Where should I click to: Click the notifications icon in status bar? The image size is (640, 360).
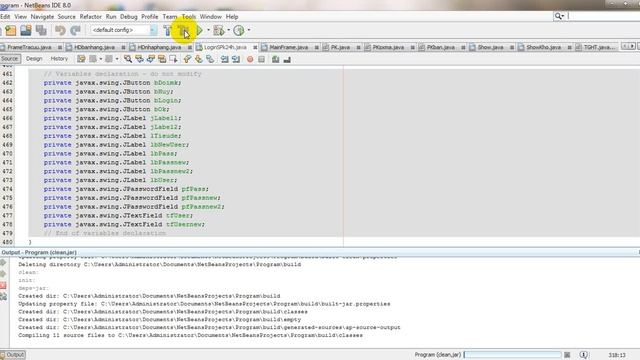coord(584,355)
